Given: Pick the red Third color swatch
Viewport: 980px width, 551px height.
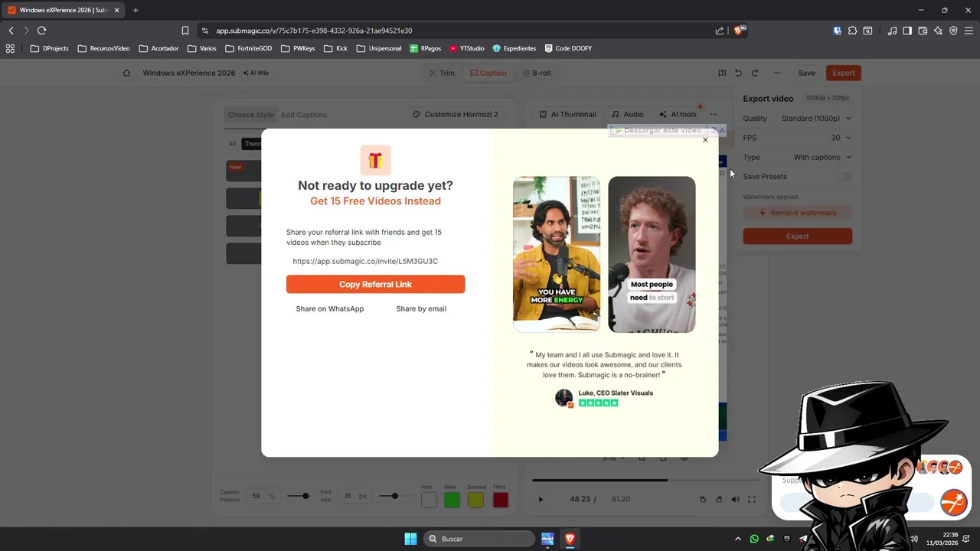Looking at the screenshot, I should pyautogui.click(x=500, y=500).
